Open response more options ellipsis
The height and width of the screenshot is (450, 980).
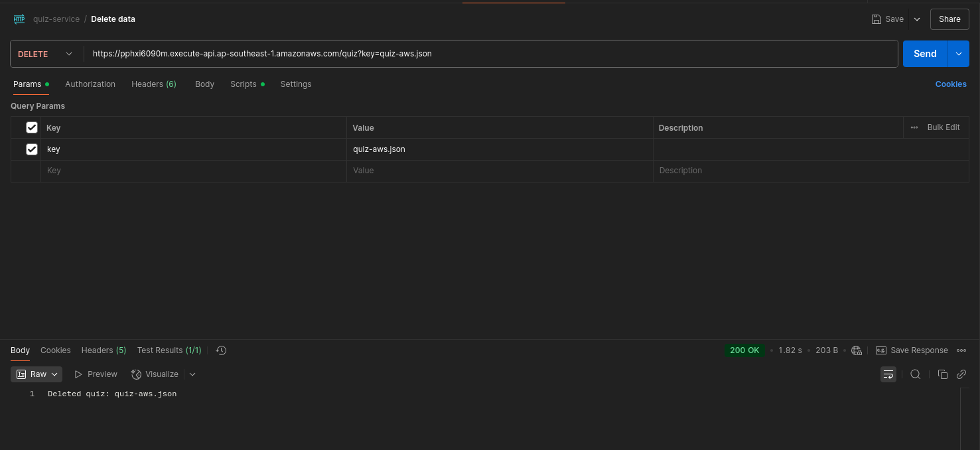point(961,350)
